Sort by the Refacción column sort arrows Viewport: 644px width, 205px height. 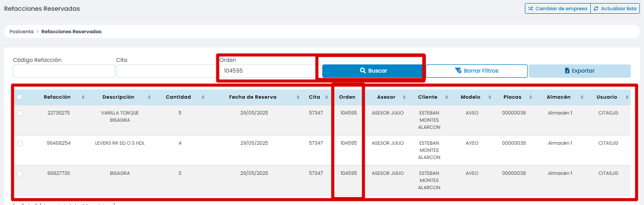[83, 97]
